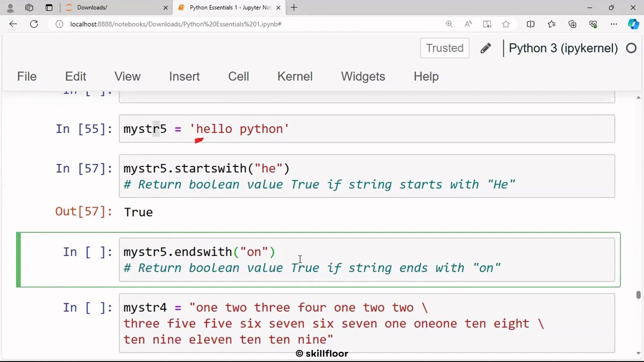
Task: Add this page to favorites star
Action: [x=506, y=24]
